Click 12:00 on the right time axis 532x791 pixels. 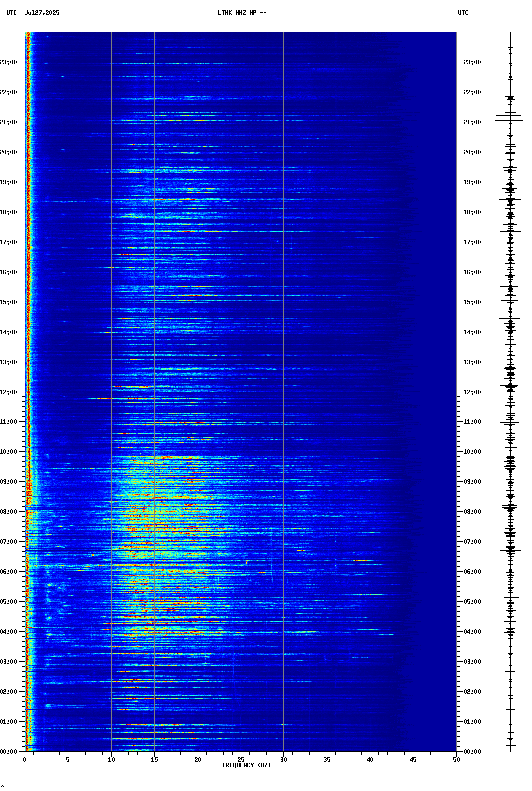point(472,392)
